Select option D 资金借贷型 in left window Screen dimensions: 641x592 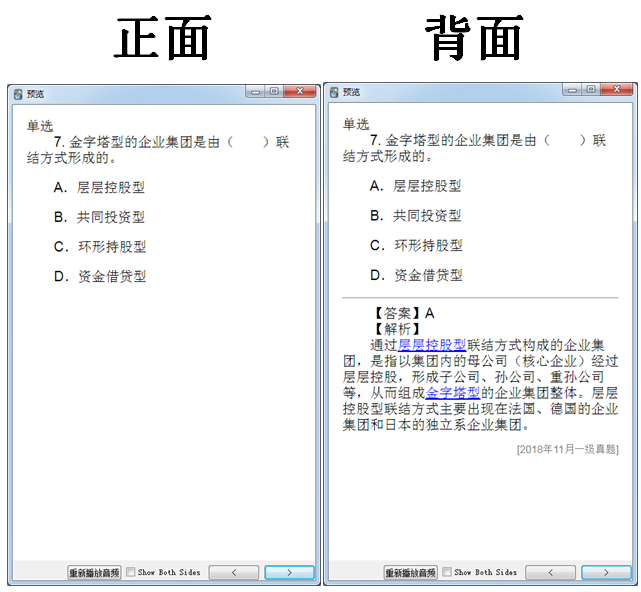100,276
